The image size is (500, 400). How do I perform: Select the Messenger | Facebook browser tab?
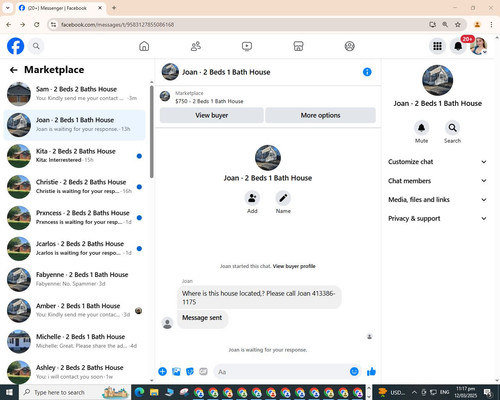point(61,8)
